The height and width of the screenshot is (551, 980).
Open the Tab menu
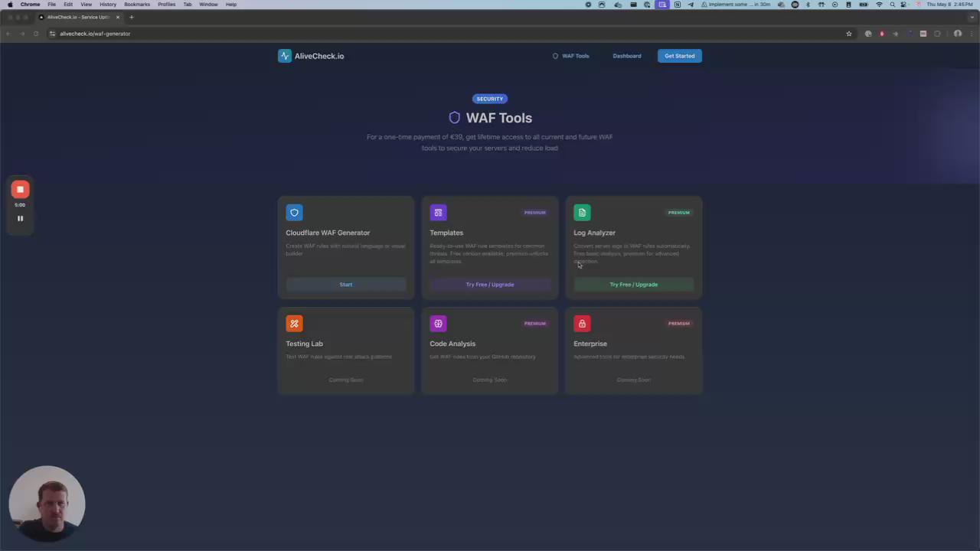pyautogui.click(x=188, y=5)
